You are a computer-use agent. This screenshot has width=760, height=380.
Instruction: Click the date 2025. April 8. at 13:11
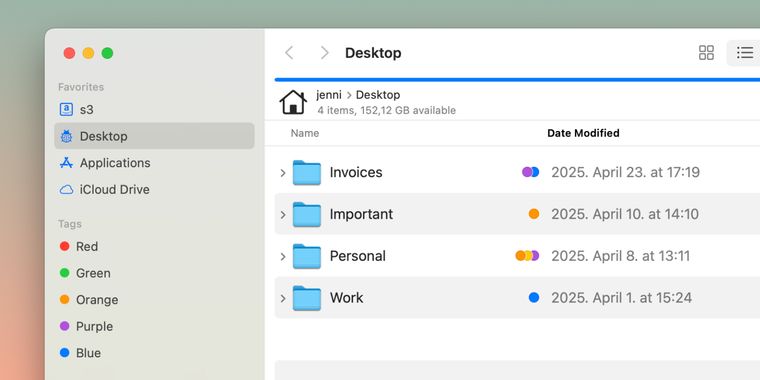click(x=620, y=255)
